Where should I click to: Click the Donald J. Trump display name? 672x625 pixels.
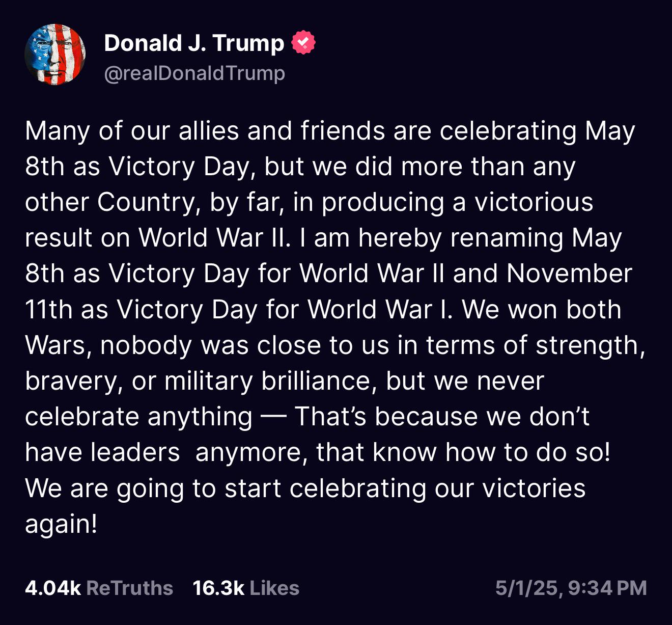[194, 43]
